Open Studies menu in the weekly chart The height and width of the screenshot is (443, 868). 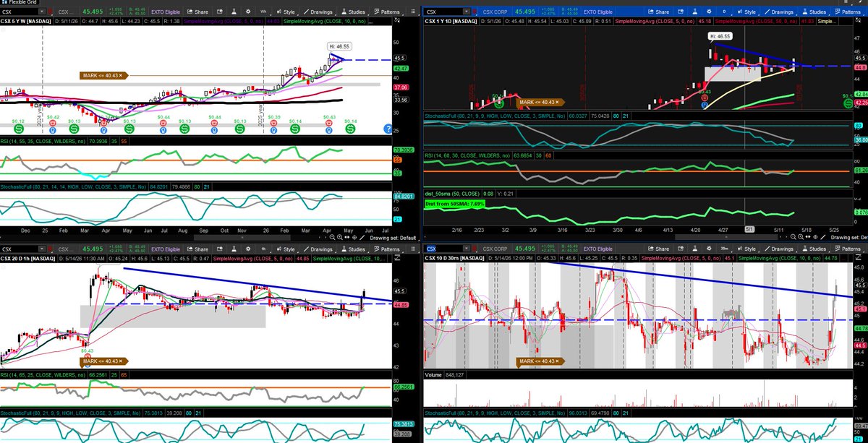[x=354, y=12]
